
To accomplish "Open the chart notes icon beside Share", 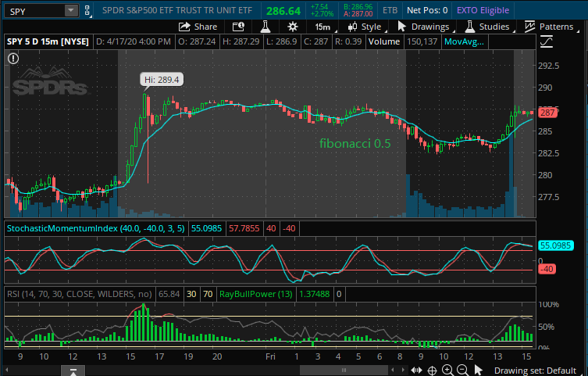I will [238, 27].
